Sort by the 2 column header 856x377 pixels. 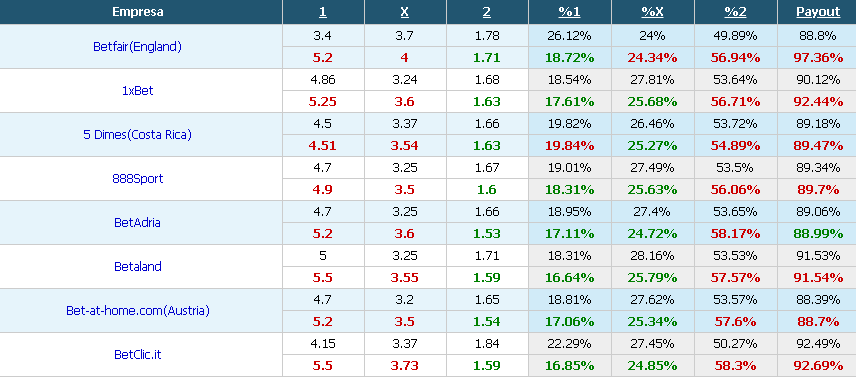point(487,12)
